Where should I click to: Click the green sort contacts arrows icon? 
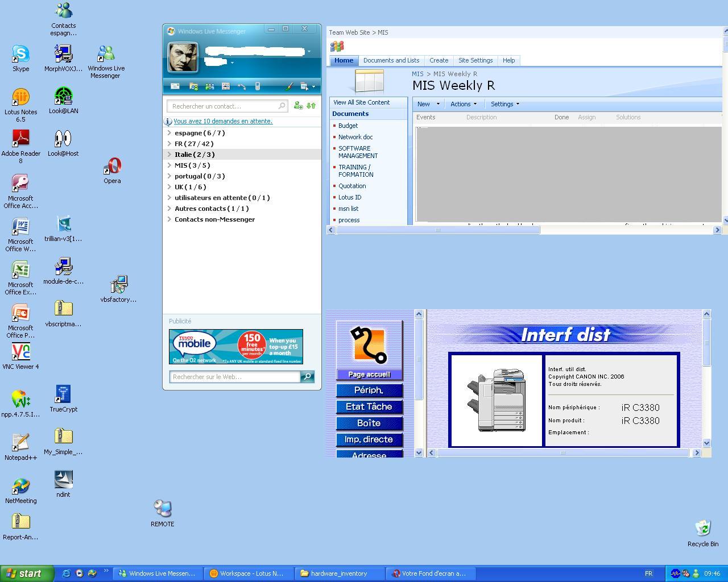click(x=311, y=106)
